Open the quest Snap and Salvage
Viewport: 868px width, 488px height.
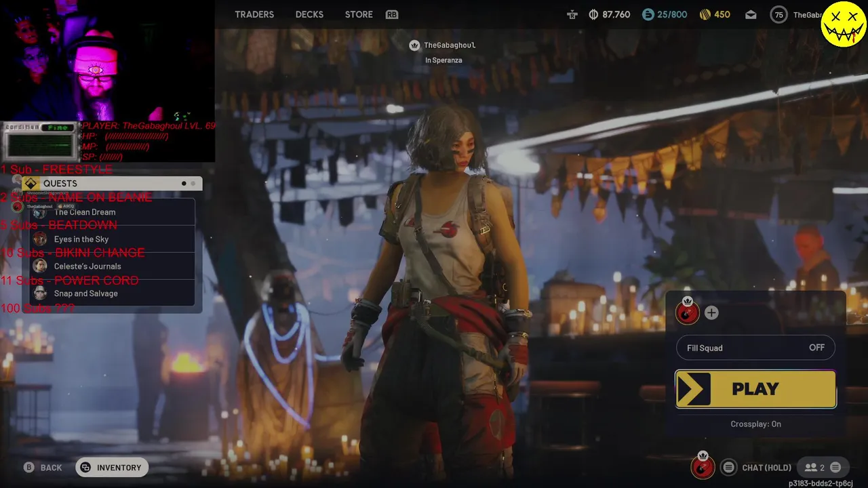click(113, 293)
